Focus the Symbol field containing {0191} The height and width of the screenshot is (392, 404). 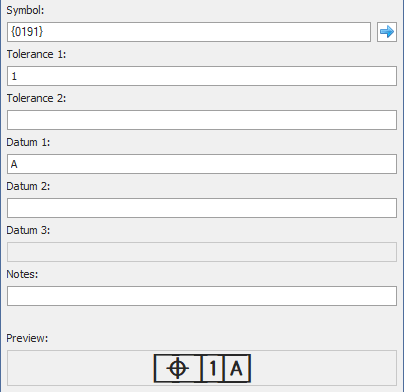pos(189,32)
